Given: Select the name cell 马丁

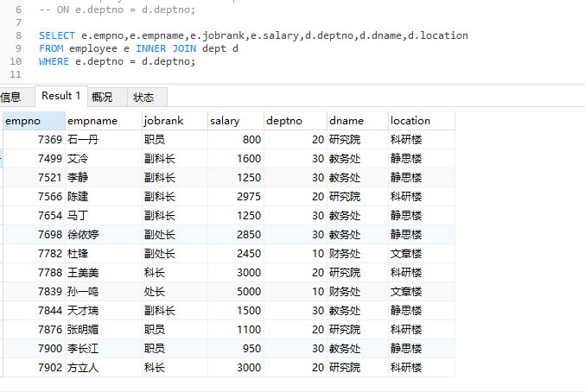Looking at the screenshot, I should click(104, 216).
